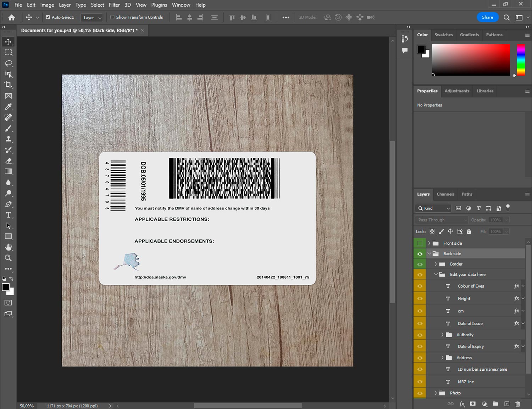The height and width of the screenshot is (409, 532).
Task: Select the Hand tool
Action: click(9, 247)
